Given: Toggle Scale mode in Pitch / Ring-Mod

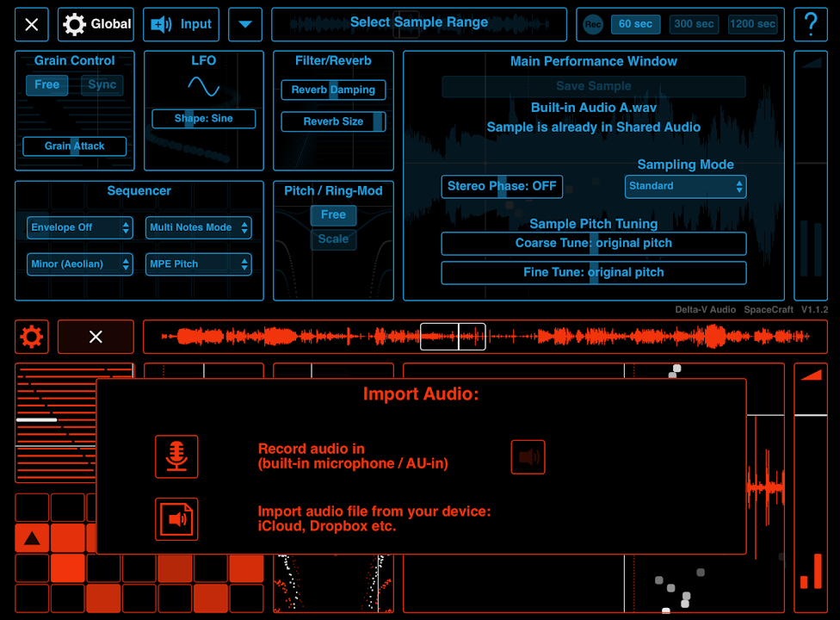Looking at the screenshot, I should point(333,239).
